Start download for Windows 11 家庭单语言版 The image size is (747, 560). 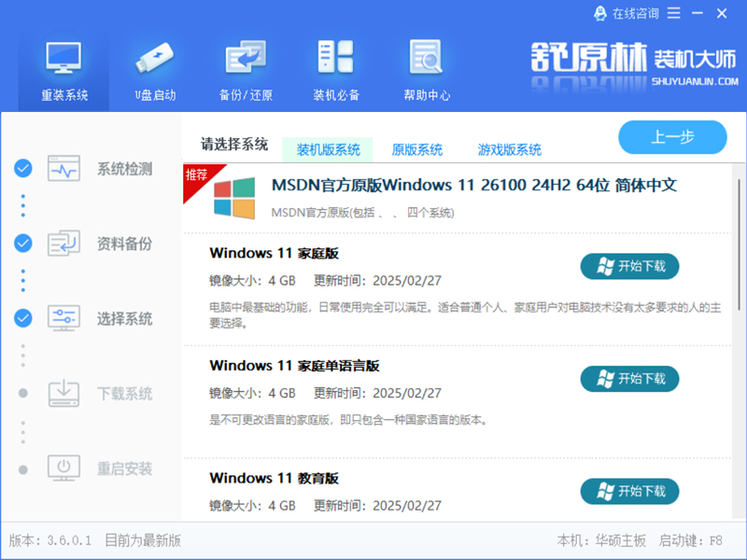coord(629,379)
